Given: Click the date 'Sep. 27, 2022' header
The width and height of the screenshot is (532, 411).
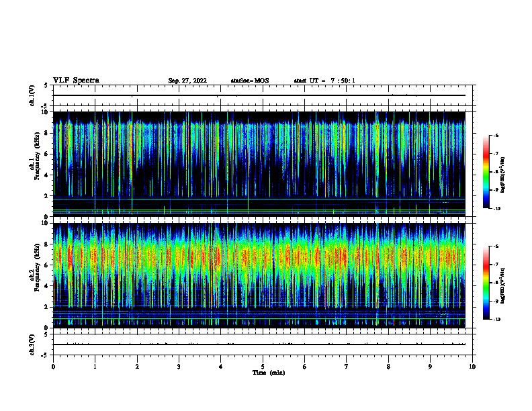Looking at the screenshot, I should pos(187,81).
